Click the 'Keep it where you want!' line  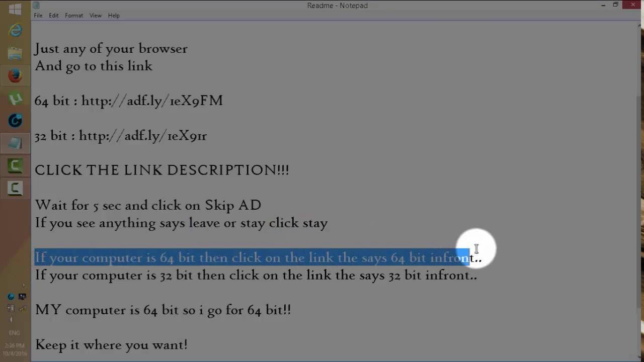[x=111, y=345]
